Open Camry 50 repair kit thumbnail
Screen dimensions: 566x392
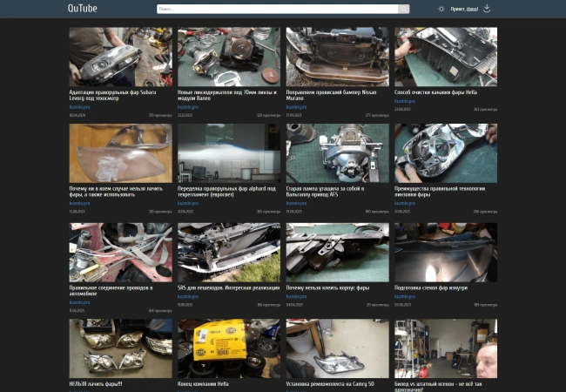[x=337, y=348]
